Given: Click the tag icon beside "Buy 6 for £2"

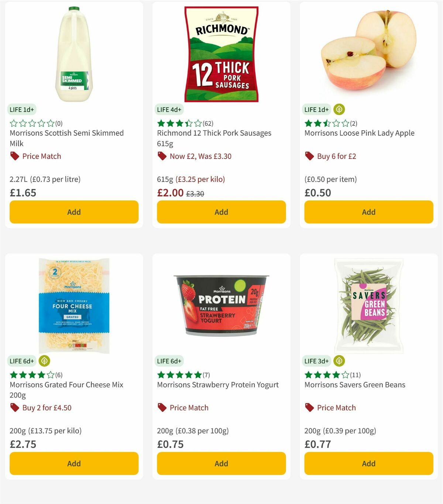Looking at the screenshot, I should coord(309,156).
